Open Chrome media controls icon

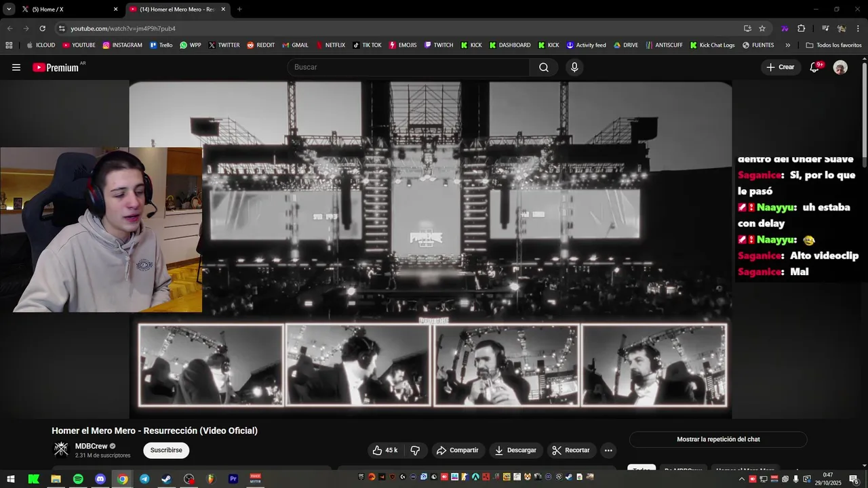tap(825, 28)
